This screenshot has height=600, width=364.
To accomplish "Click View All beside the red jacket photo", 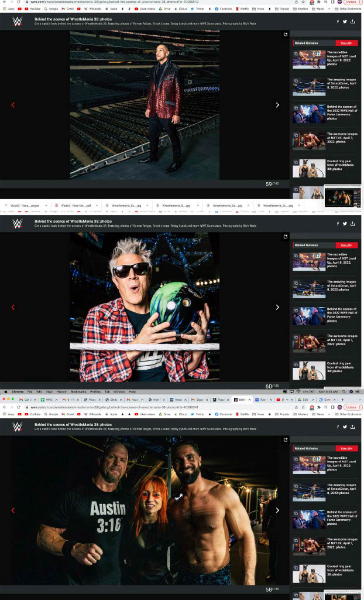I will (x=346, y=43).
